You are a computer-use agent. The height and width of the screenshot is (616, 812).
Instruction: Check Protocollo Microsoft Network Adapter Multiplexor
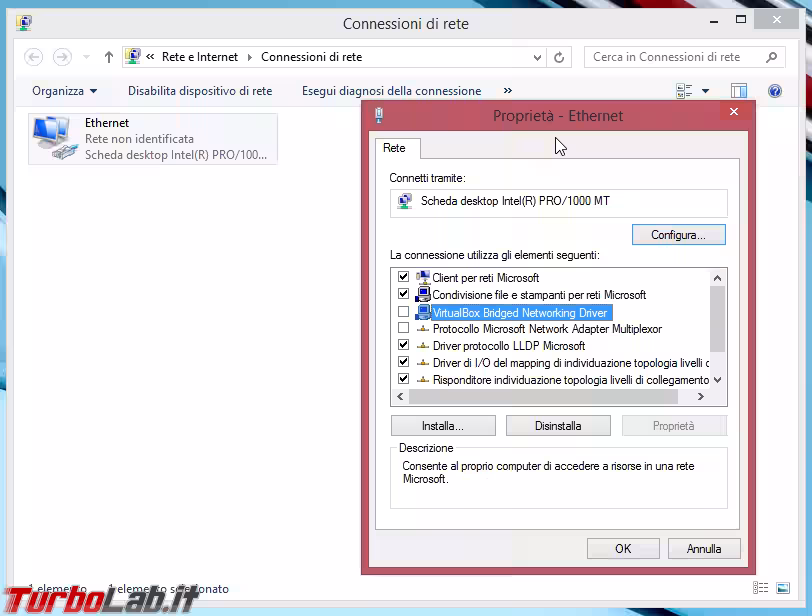pyautogui.click(x=404, y=328)
